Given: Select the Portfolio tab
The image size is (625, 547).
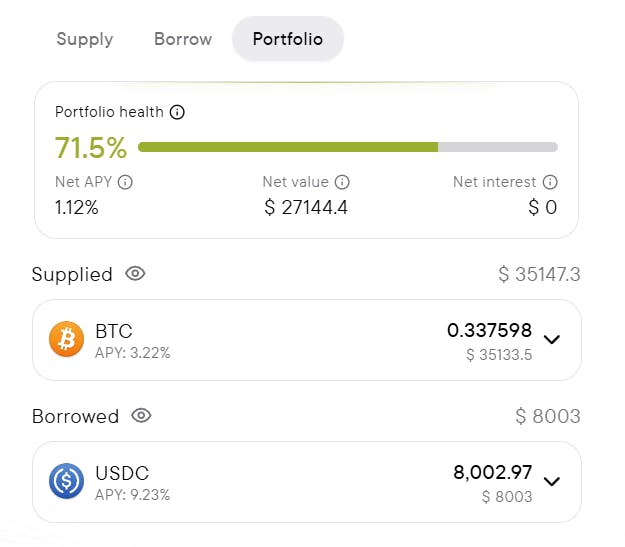Looking at the screenshot, I should (288, 39).
